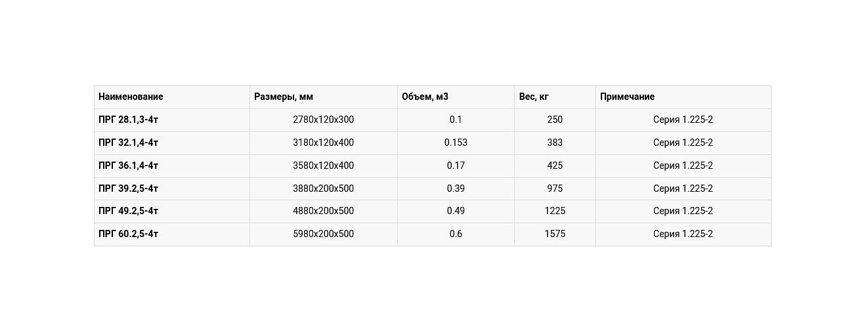Select the ПРГ 28.1,3-4т row name
Viewport: 868px width, 333px height.
(x=129, y=120)
